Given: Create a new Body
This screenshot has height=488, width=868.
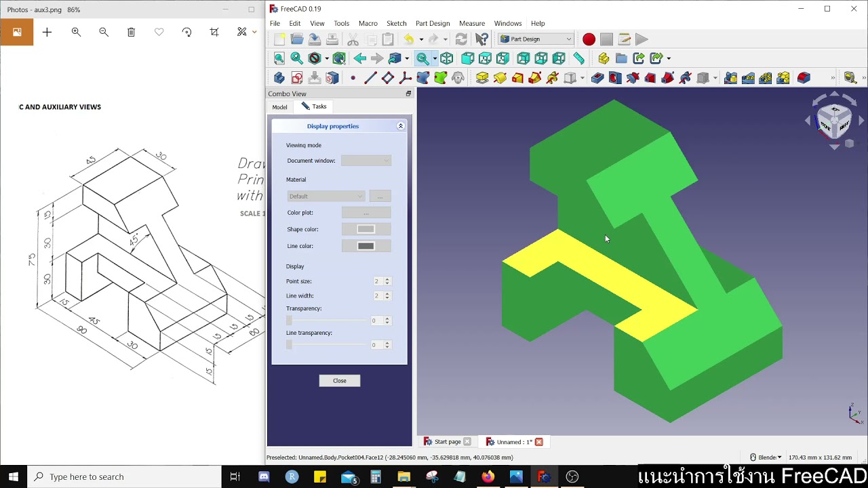Looking at the screenshot, I should [x=279, y=78].
